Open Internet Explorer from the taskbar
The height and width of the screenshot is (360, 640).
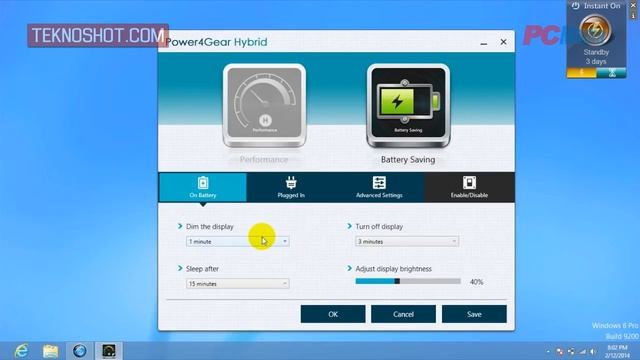point(21,351)
